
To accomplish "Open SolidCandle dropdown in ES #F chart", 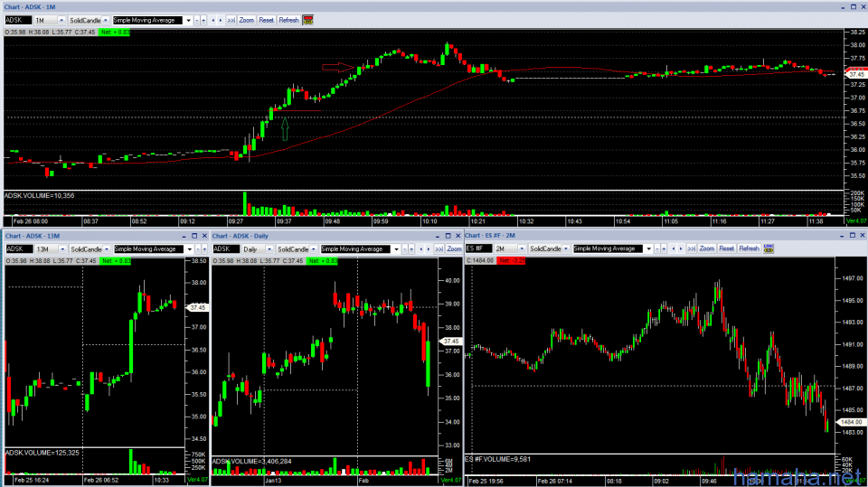I will (x=566, y=248).
